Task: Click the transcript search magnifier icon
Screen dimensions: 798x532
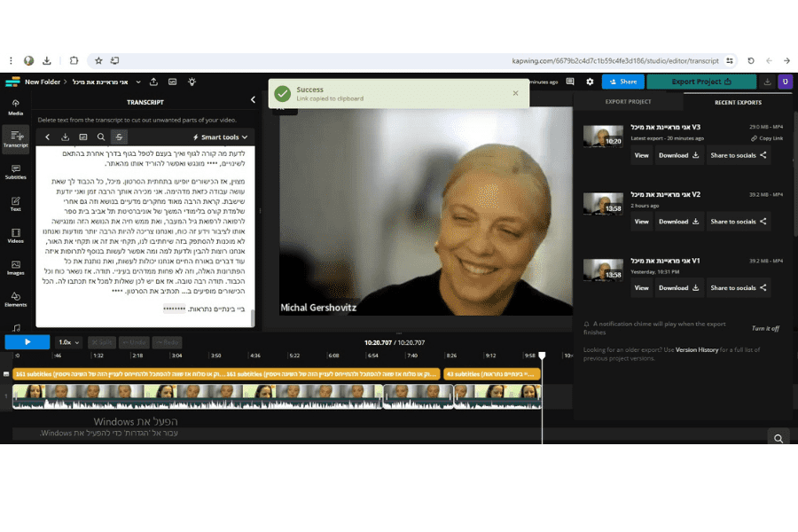Action: click(x=101, y=137)
